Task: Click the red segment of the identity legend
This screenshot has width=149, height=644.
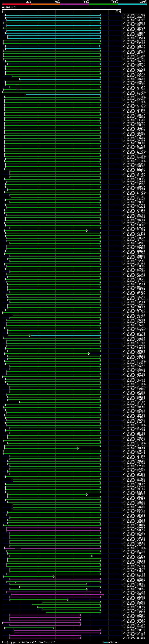Action: [x=17, y=4]
